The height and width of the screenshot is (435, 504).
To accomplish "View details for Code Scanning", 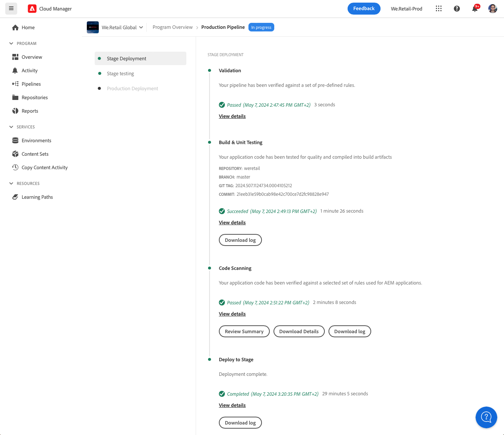I will (232, 314).
